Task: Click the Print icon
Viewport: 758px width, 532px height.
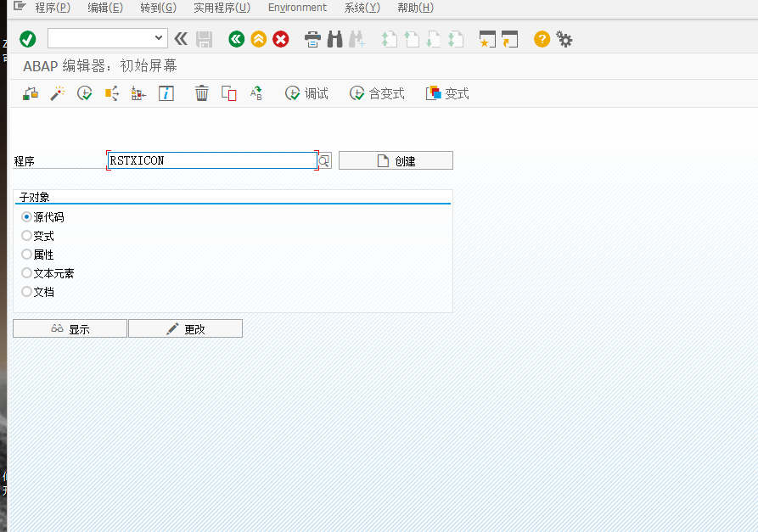Action: coord(312,39)
